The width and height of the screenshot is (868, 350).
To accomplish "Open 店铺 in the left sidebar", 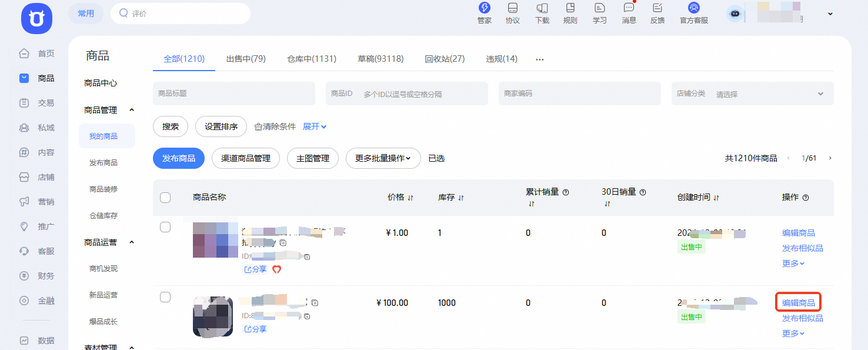I will tap(37, 177).
